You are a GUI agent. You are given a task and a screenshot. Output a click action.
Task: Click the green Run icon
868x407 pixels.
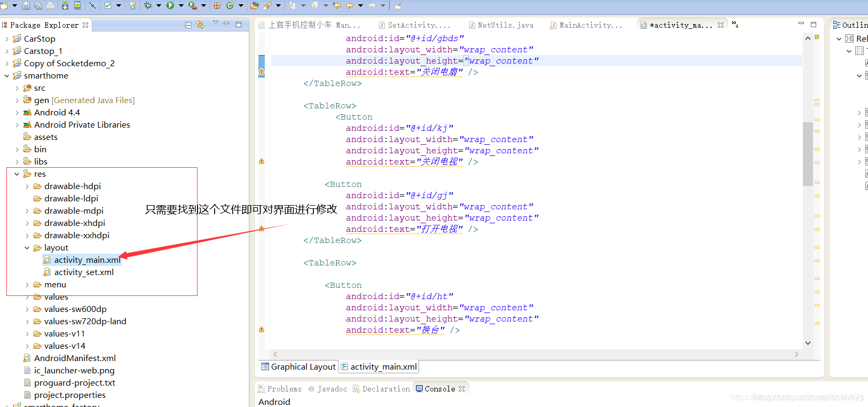170,5
